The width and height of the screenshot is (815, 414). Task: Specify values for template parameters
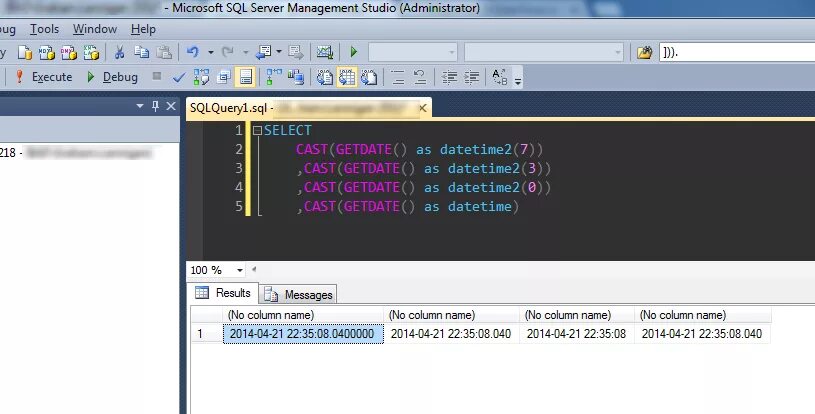pos(499,77)
